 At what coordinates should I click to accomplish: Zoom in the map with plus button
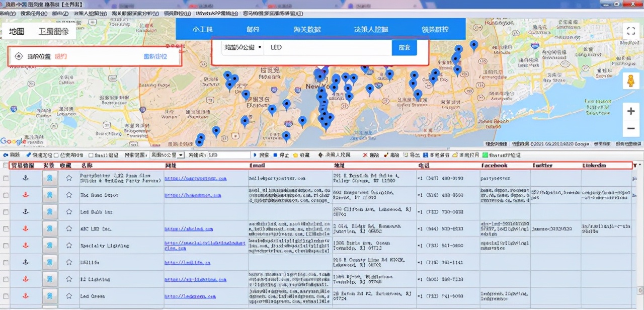tap(631, 112)
